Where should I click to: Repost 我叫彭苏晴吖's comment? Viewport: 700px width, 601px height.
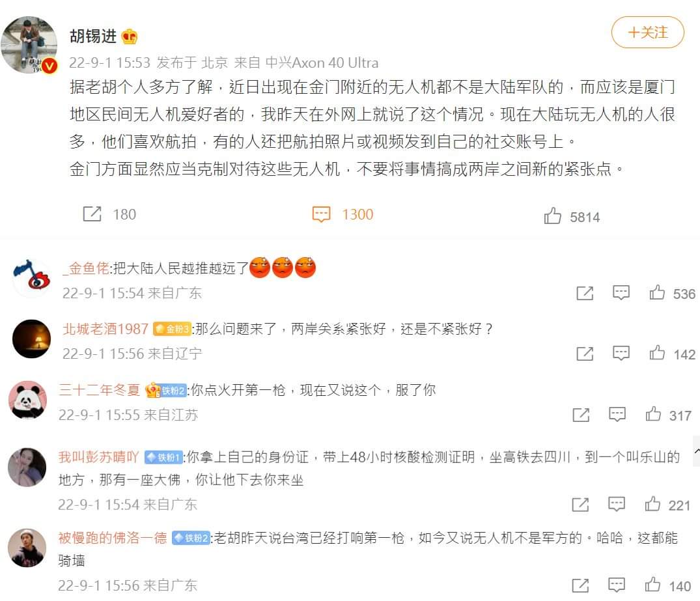coord(580,505)
